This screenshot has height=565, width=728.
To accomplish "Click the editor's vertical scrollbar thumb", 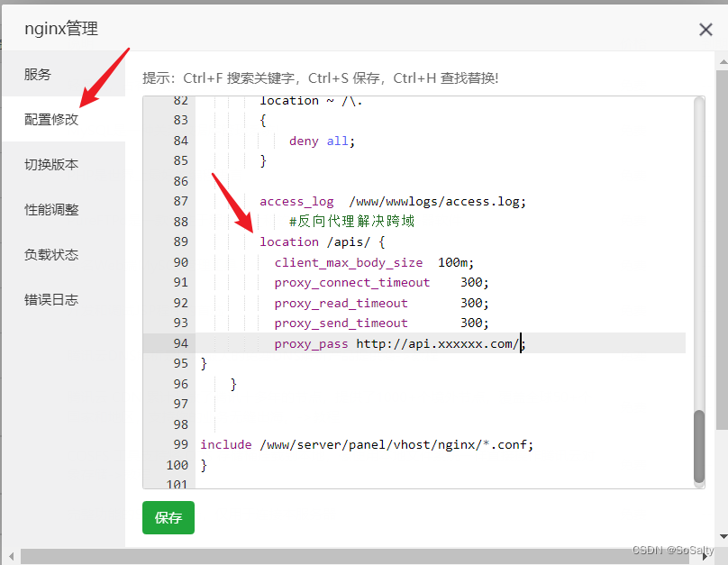I will (x=699, y=447).
